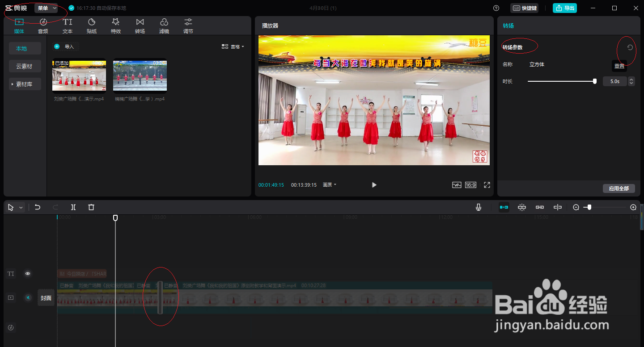
Task: Zoom in the timeline with plus icon
Action: [633, 207]
